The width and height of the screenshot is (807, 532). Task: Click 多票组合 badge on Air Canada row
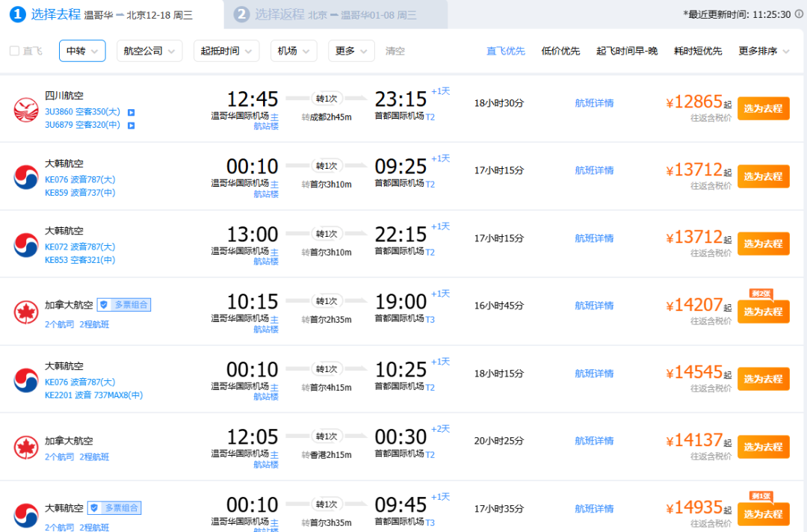click(124, 305)
